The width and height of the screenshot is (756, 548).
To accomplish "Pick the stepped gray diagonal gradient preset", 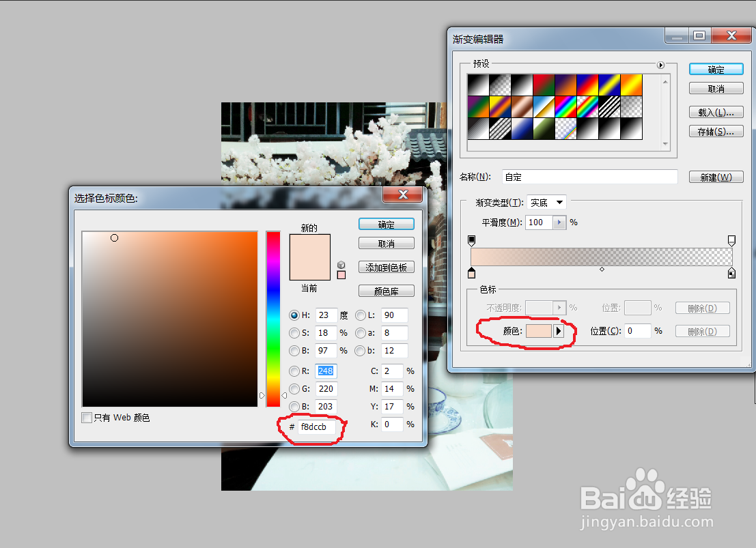I will (478, 128).
